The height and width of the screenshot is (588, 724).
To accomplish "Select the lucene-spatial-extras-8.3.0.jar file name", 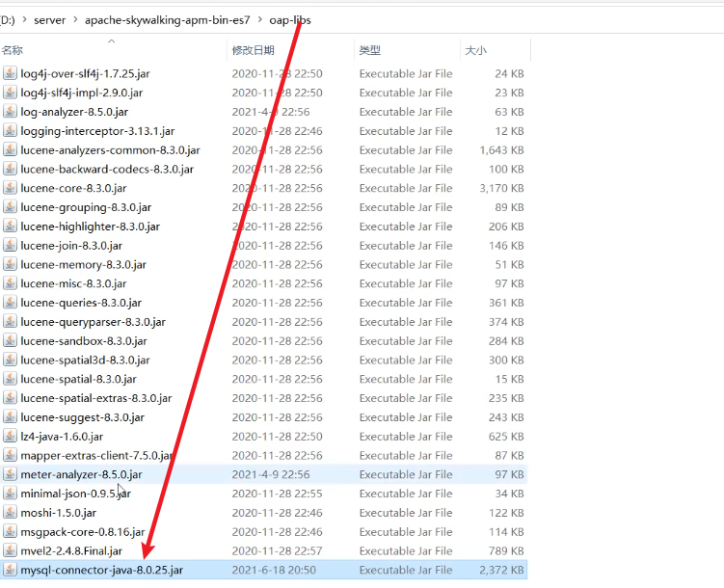I will click(96, 398).
